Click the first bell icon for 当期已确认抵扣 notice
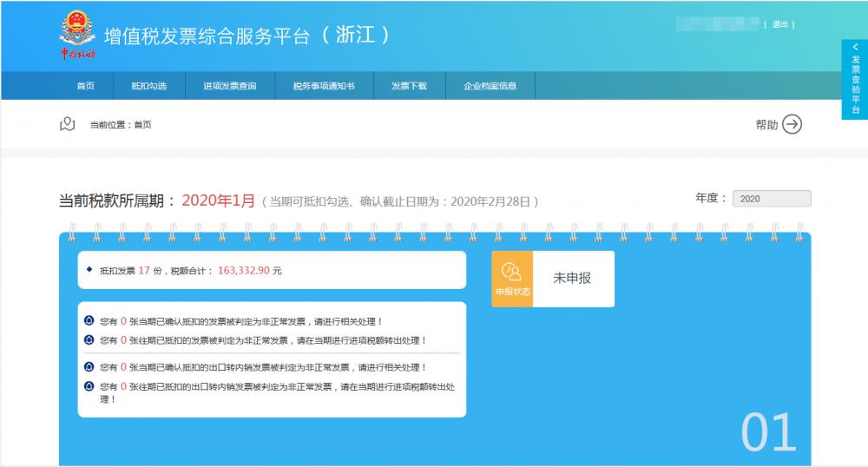The width and height of the screenshot is (868, 467). [x=89, y=321]
